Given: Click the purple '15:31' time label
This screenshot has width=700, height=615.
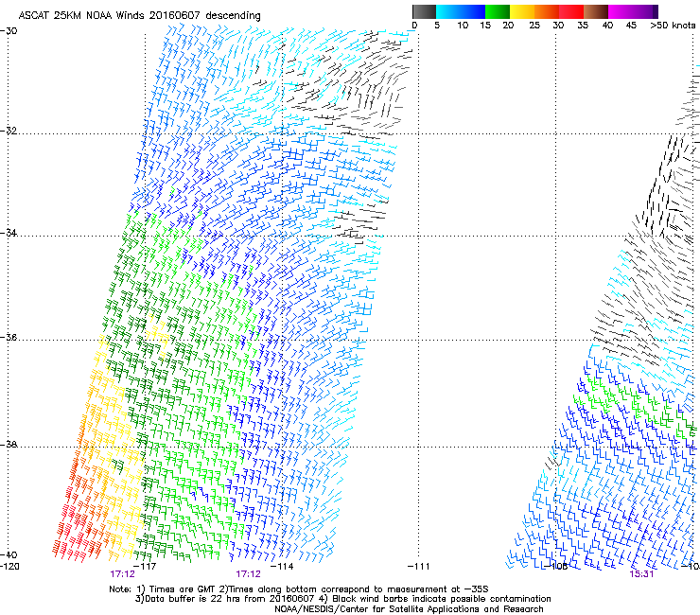Looking at the screenshot, I should (x=641, y=574).
